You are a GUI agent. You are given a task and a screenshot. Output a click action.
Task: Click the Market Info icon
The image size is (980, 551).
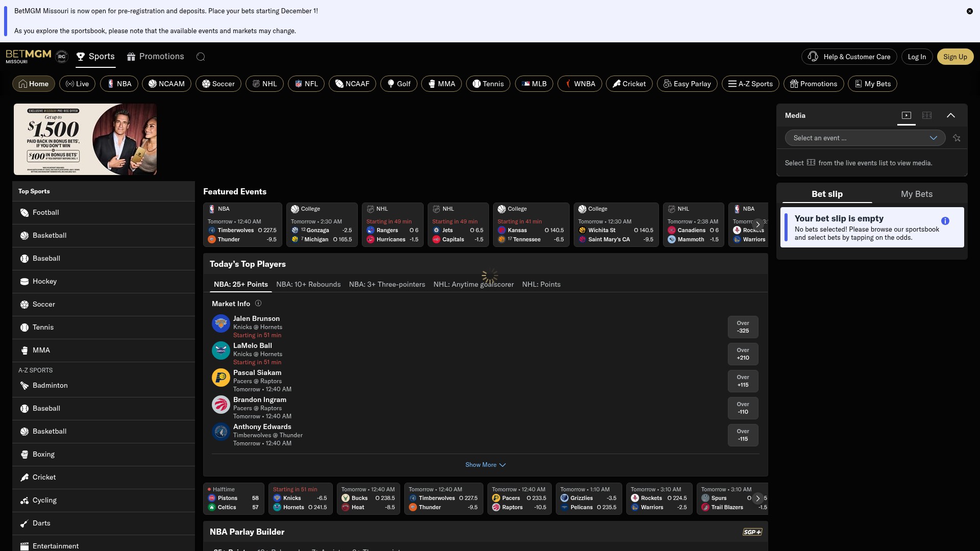click(x=258, y=304)
